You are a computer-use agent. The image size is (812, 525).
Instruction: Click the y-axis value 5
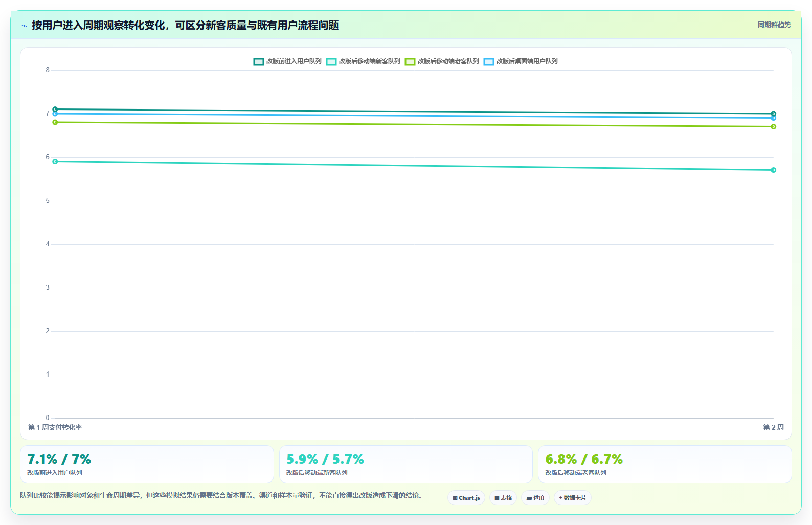click(48, 201)
